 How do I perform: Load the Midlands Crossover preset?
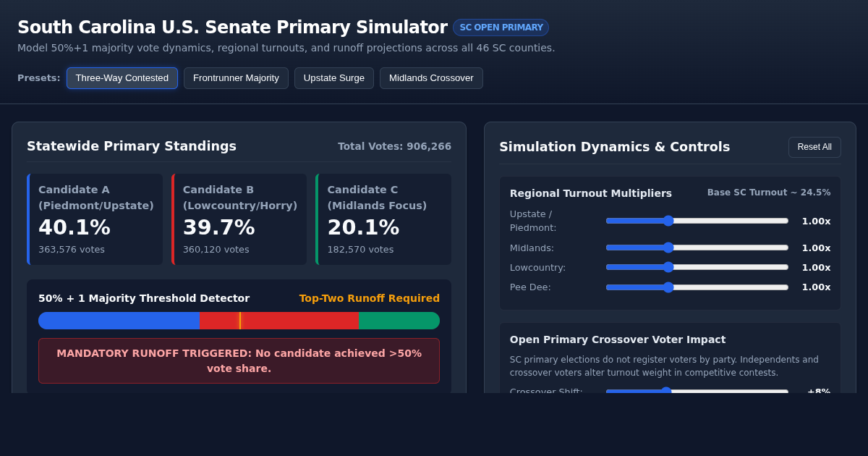coord(431,78)
